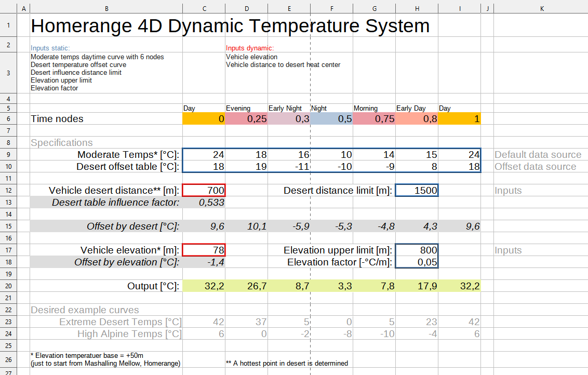The width and height of the screenshot is (588, 375).
Task: Click the 'Early Night' column label
Action: (285, 109)
